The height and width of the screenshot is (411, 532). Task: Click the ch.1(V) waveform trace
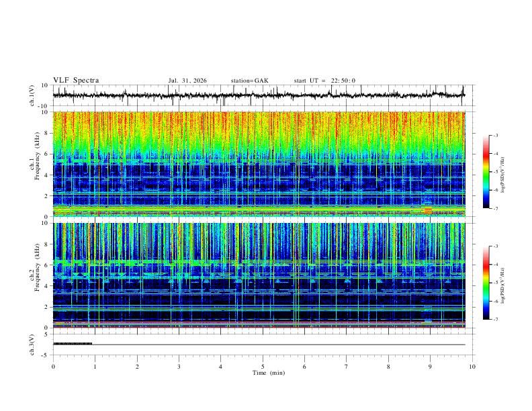(x=259, y=95)
